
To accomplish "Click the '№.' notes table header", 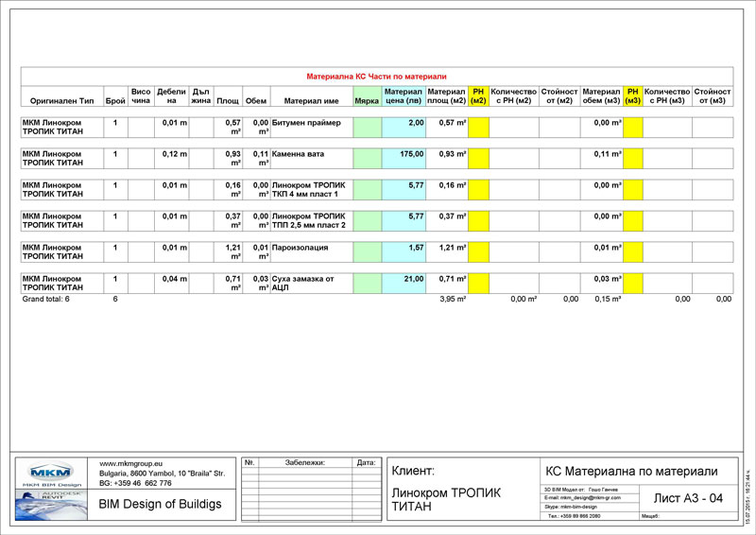I will click(x=249, y=462).
